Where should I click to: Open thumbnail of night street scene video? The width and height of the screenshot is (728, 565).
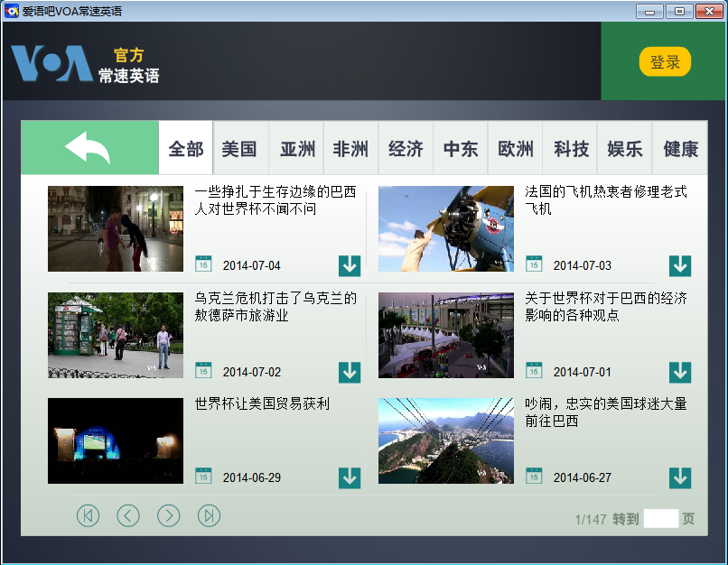pyautogui.click(x=116, y=228)
